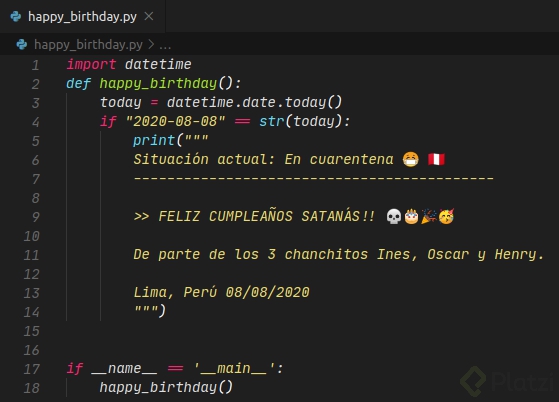The image size is (559, 402).
Task: Click the Python icon in the breadcrumb
Action: (x=22, y=45)
